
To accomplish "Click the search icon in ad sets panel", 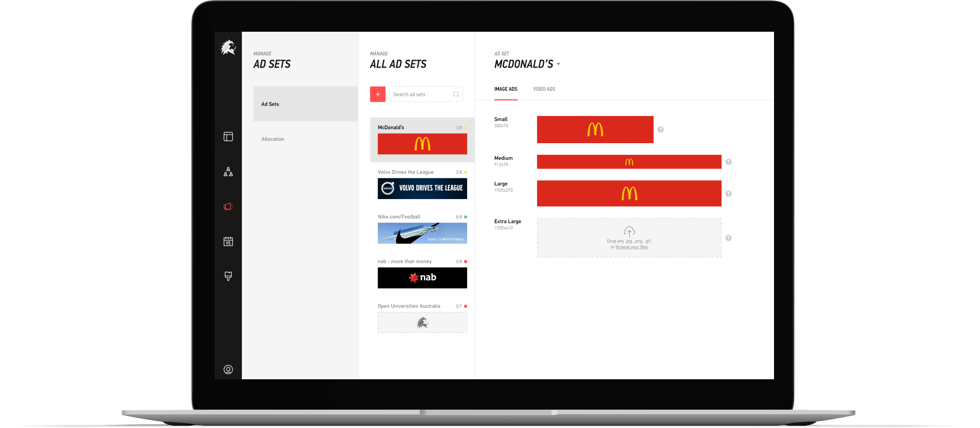I will [x=458, y=95].
